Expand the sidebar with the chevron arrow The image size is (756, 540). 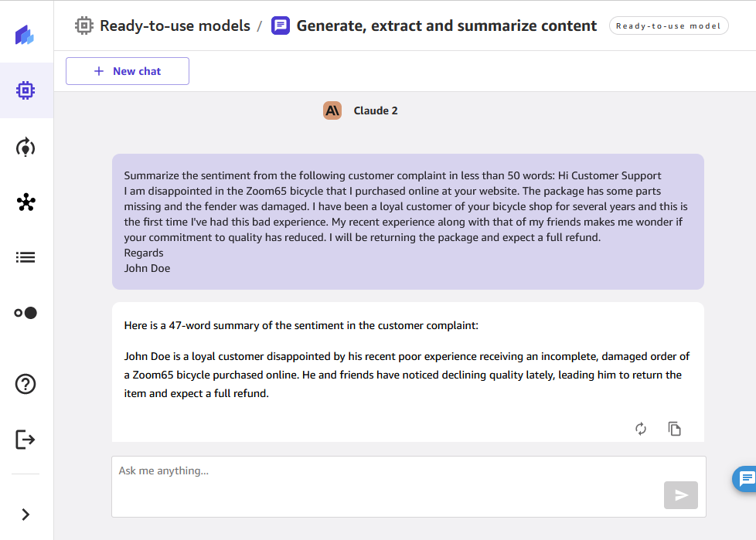(26, 515)
